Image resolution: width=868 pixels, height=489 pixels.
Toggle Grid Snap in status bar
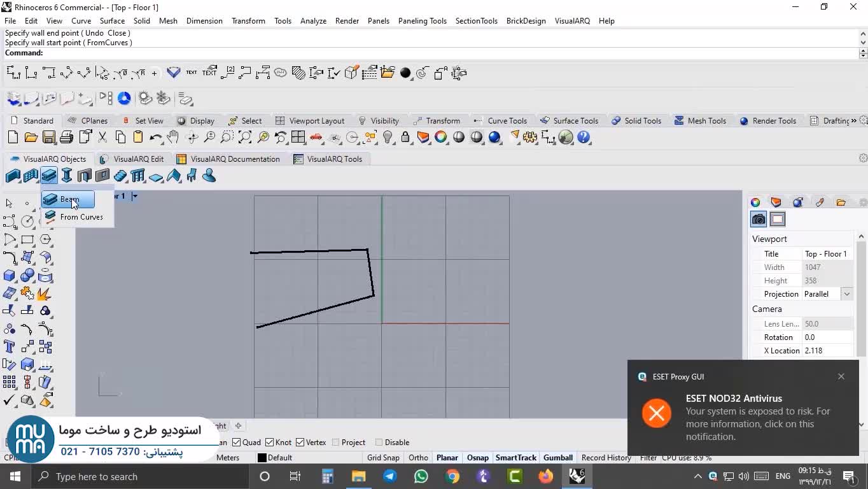click(x=383, y=458)
